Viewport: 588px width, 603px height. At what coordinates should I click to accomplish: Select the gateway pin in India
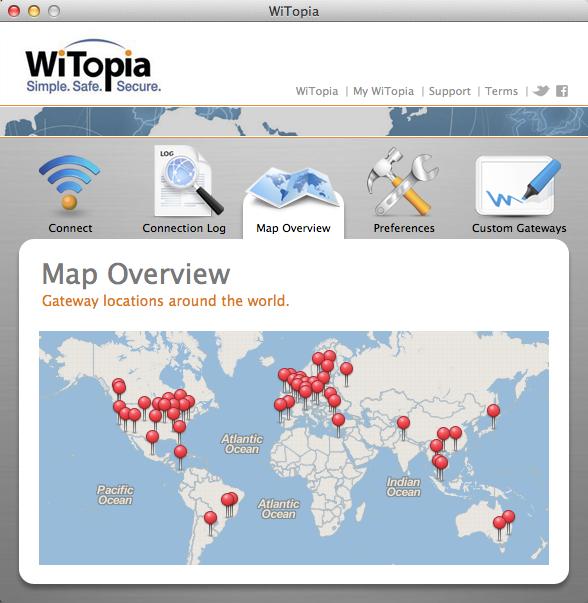click(x=403, y=423)
